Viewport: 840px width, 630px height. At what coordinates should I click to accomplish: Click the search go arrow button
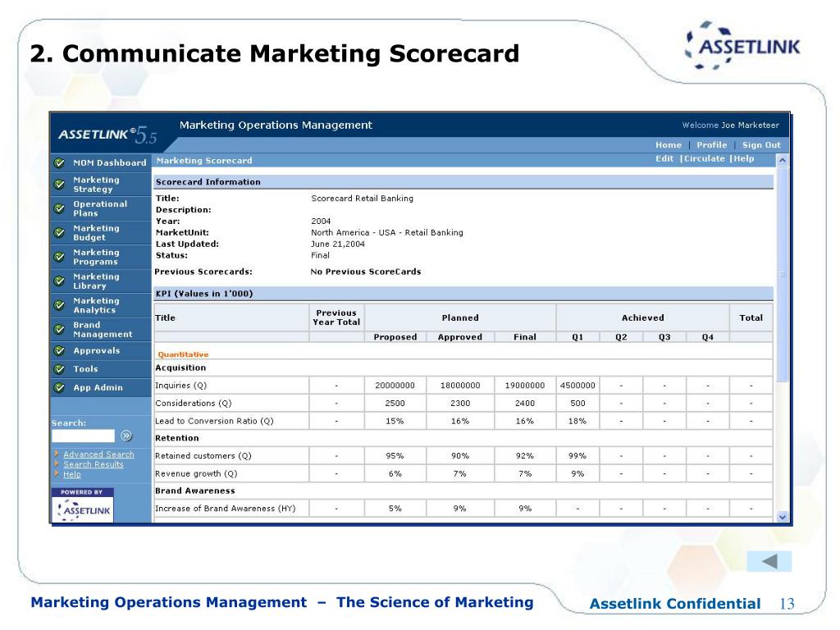point(126,436)
